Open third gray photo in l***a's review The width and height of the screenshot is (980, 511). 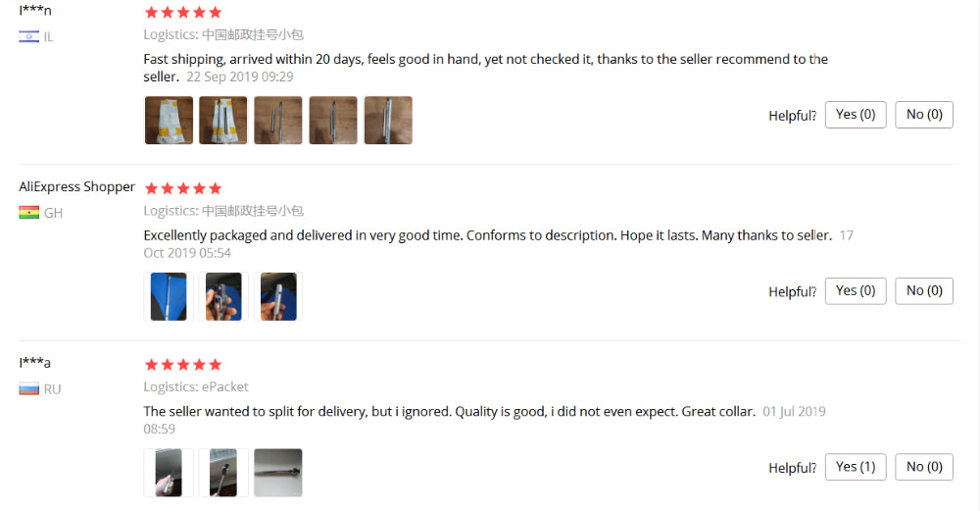coord(278,473)
